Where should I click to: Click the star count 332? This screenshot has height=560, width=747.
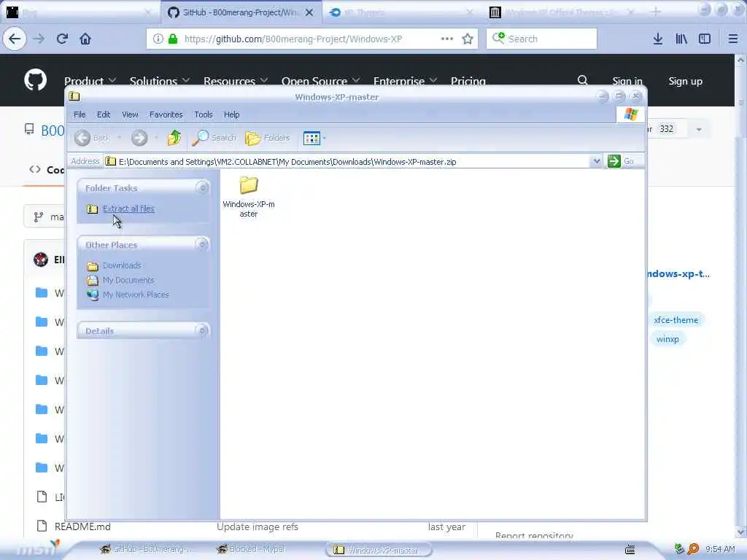click(x=667, y=128)
